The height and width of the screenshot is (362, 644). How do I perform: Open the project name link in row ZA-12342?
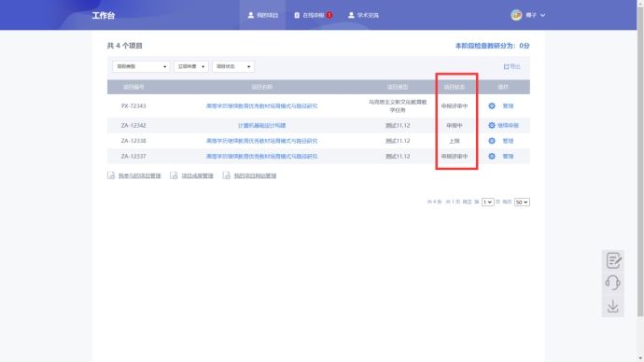(x=261, y=125)
